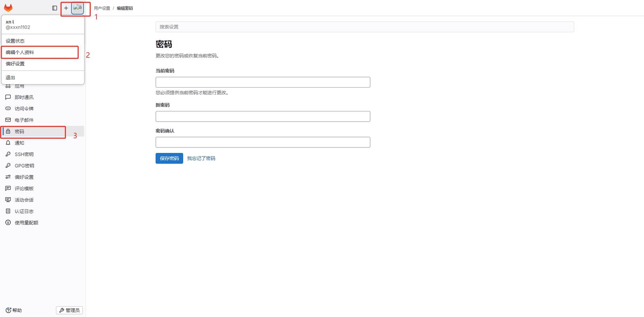Select the 密码 lock item in sidebar
This screenshot has width=644, height=317.
(19, 132)
